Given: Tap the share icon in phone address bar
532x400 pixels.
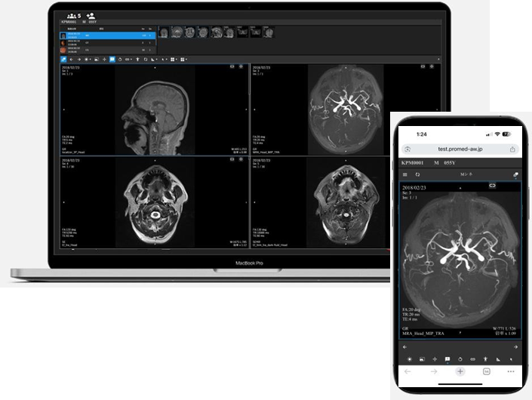Looking at the screenshot, I should click(512, 149).
